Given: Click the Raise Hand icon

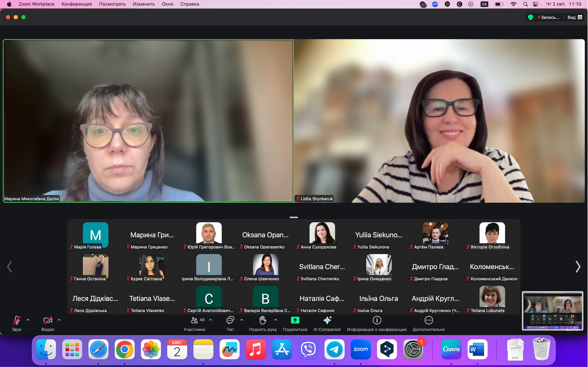Looking at the screenshot, I should 263,320.
